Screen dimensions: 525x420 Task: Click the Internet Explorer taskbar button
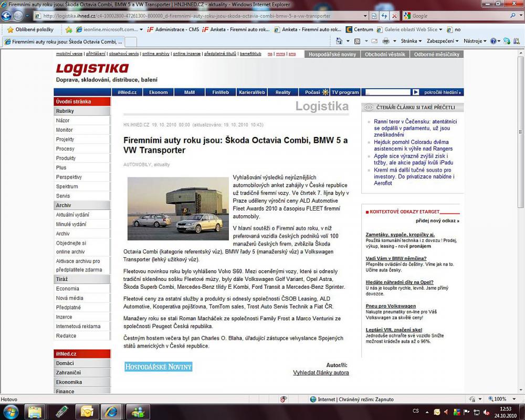click(111, 412)
